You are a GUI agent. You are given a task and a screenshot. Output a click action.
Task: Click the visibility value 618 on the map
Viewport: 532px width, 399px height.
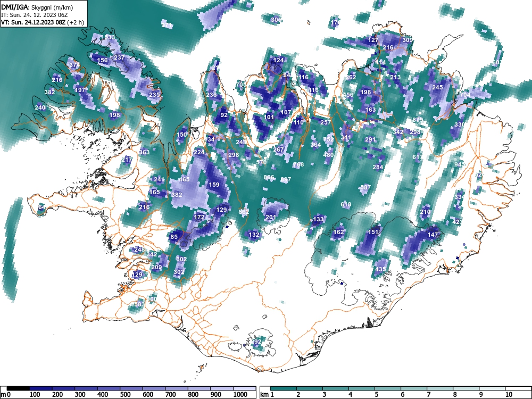346,204
